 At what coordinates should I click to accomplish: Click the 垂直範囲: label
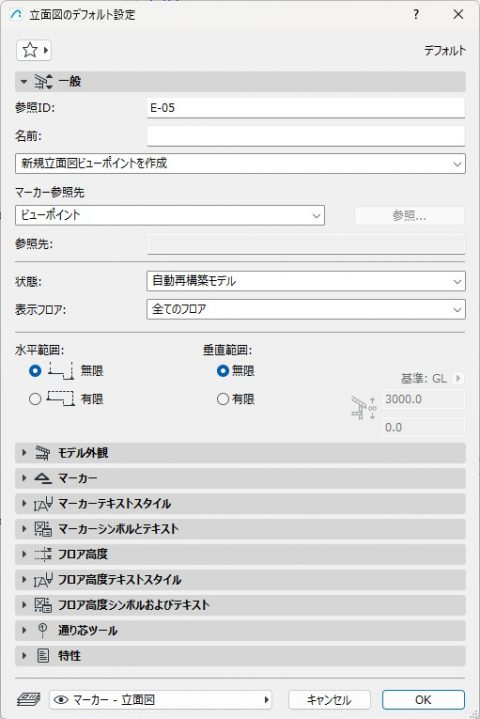(x=227, y=350)
